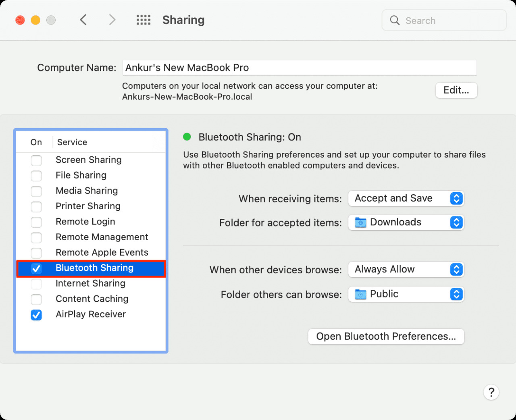This screenshot has width=516, height=420.
Task: Click the Computer Name text field
Action: (x=299, y=68)
